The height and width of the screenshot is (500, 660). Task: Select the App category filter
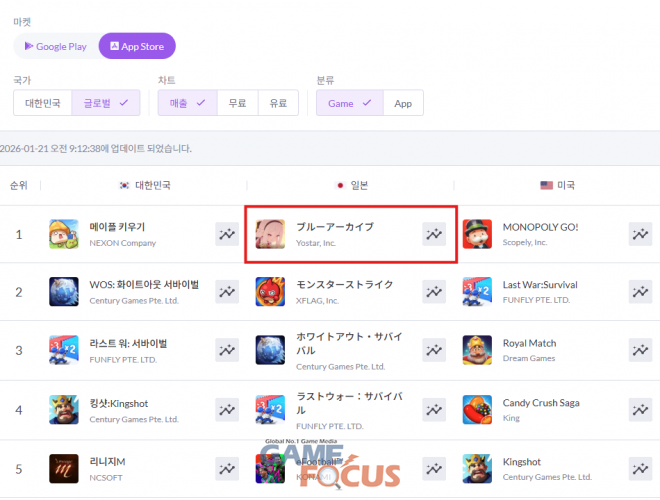[403, 103]
